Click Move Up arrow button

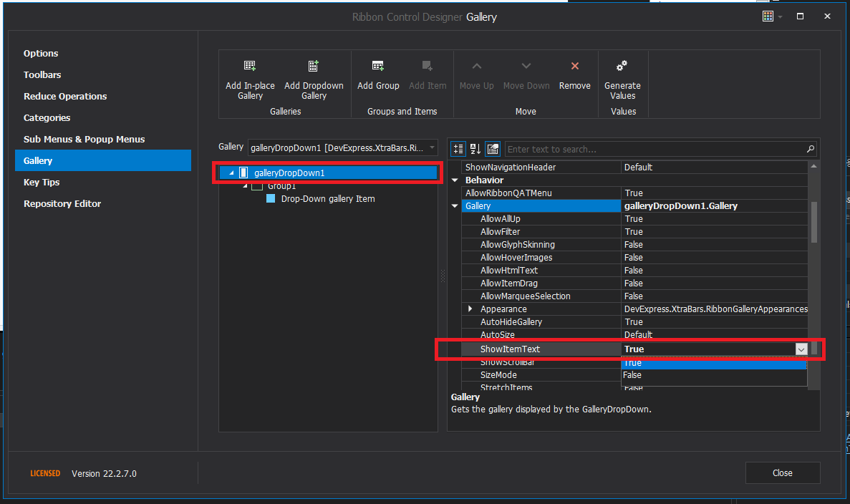(476, 66)
